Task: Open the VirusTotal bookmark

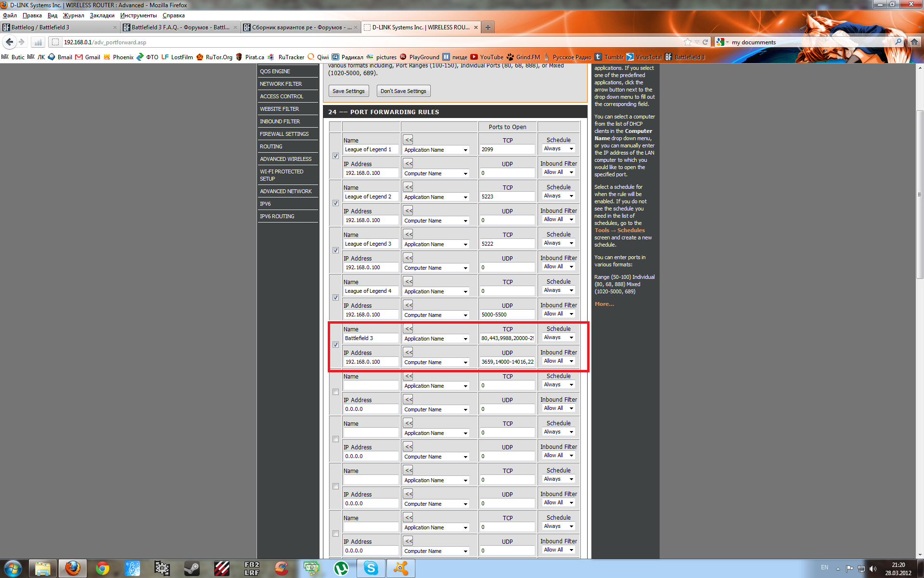Action: [644, 57]
